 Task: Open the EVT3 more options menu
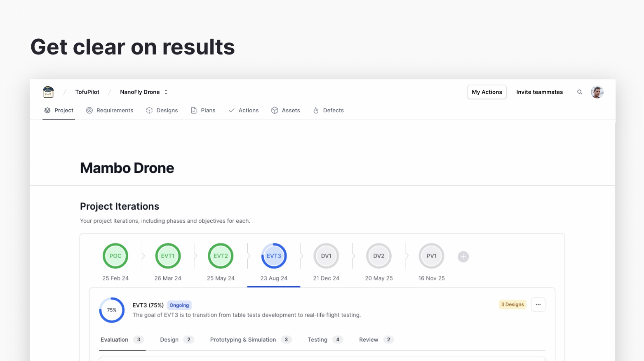tap(538, 304)
